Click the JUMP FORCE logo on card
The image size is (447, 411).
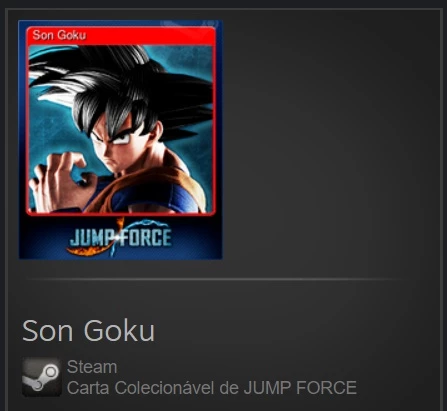tap(119, 237)
